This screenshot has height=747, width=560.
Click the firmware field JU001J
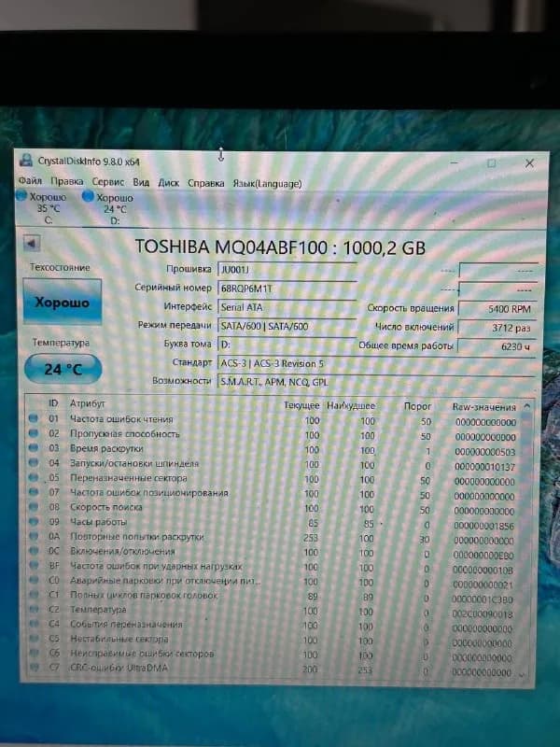287,270
